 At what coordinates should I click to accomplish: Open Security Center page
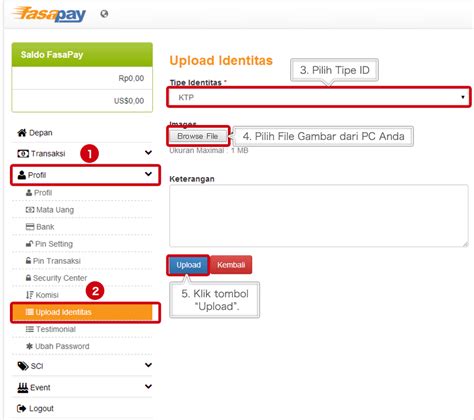point(82,278)
